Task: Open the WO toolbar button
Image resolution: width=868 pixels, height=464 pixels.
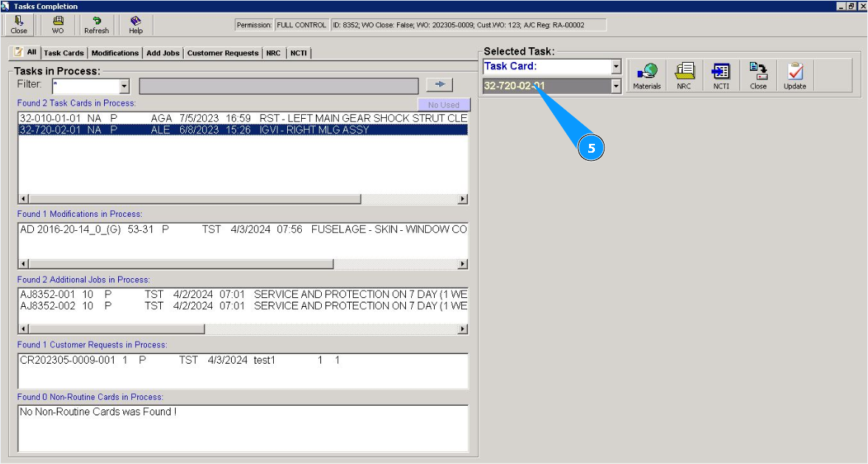Action: 58,25
